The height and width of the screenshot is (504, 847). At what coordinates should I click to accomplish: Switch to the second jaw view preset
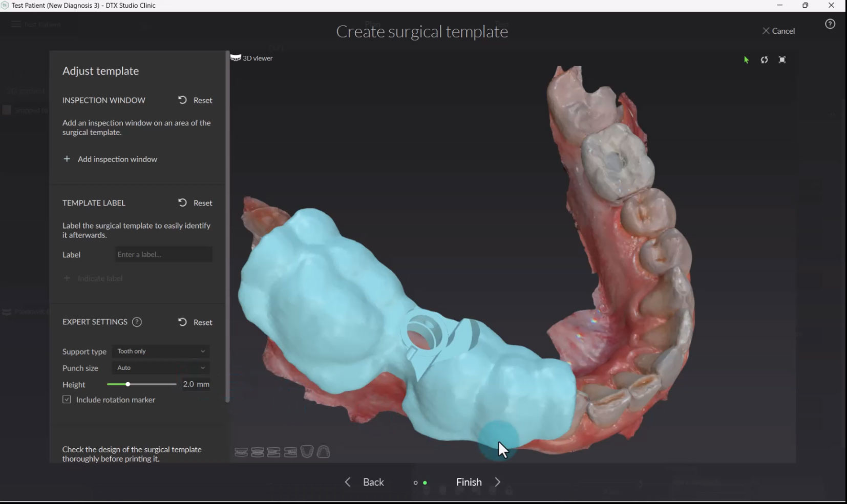click(258, 452)
